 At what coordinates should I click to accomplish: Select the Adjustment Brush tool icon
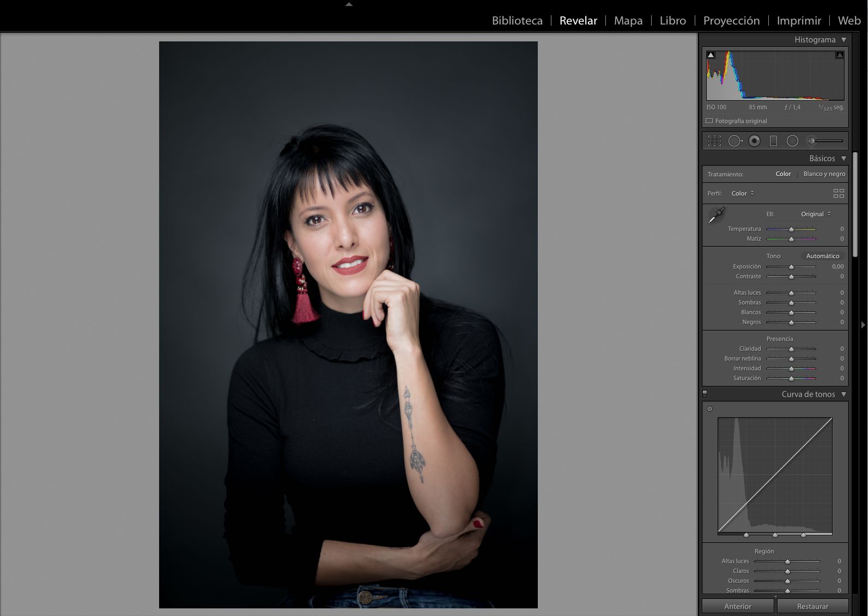click(825, 141)
